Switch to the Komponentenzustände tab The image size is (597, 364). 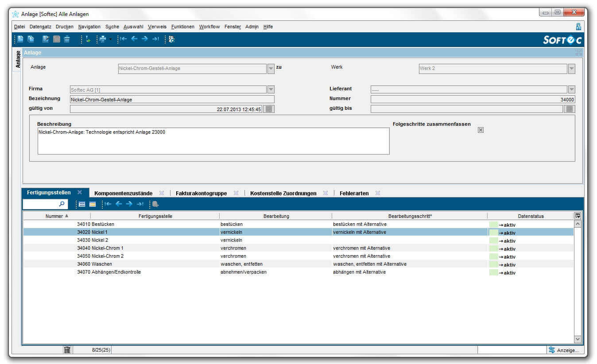(x=123, y=193)
